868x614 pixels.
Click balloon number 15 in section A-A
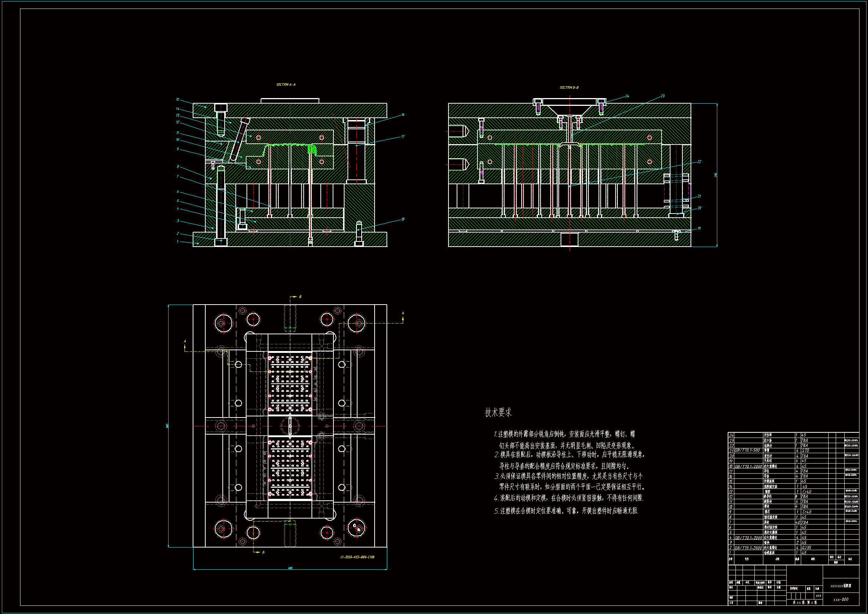tap(177, 100)
